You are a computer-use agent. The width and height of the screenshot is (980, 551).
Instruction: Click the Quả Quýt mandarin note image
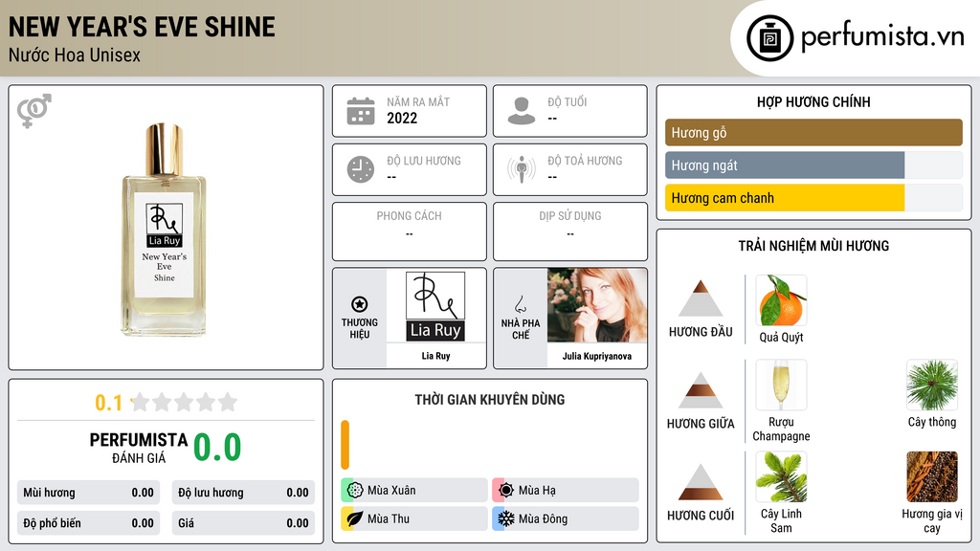[x=781, y=299]
